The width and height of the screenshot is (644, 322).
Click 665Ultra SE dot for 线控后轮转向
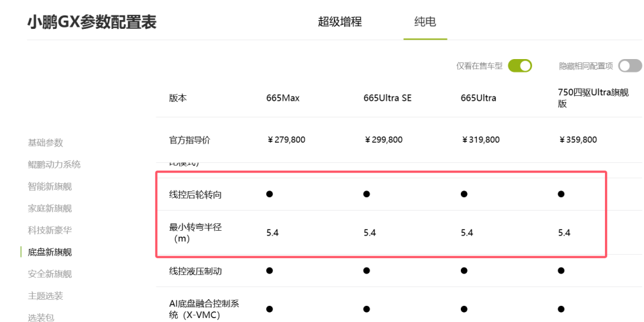tap(367, 194)
